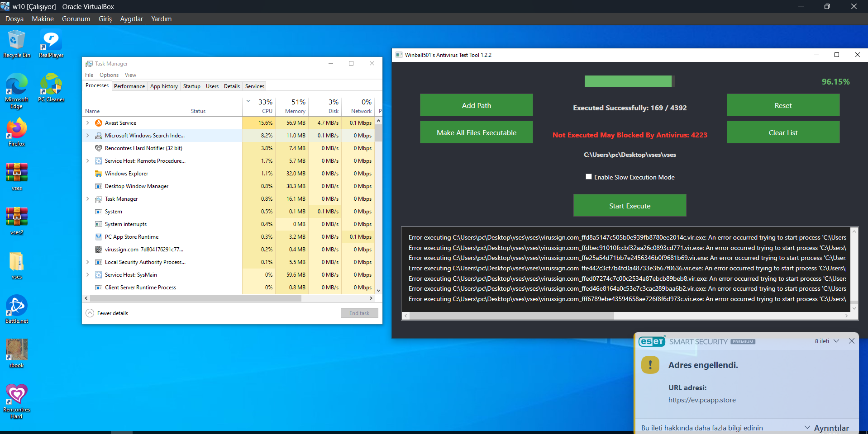Click the Add Path button

tap(476, 105)
